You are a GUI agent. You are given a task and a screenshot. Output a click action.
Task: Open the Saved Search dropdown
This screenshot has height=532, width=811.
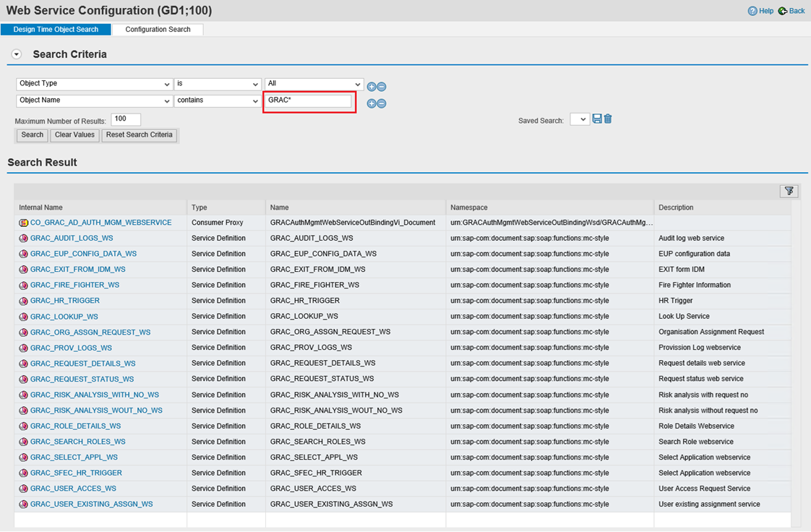580,119
